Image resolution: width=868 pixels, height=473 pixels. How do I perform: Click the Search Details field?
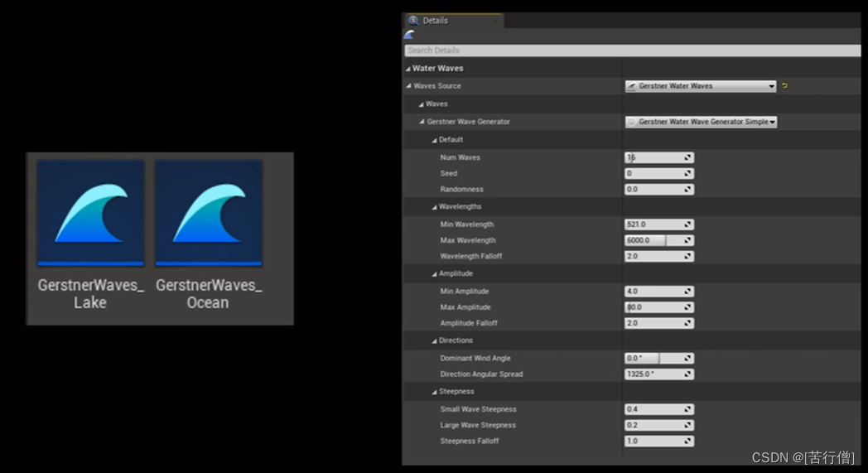(x=632, y=51)
